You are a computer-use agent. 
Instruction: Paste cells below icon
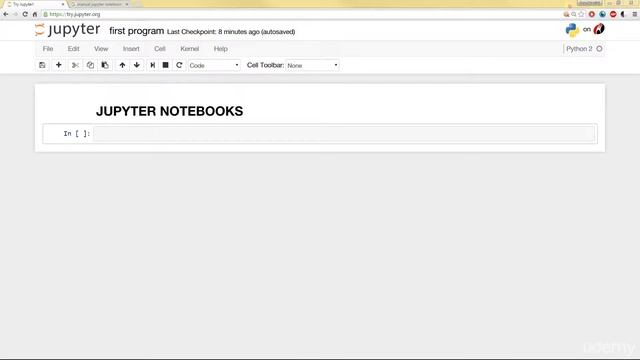point(105,65)
